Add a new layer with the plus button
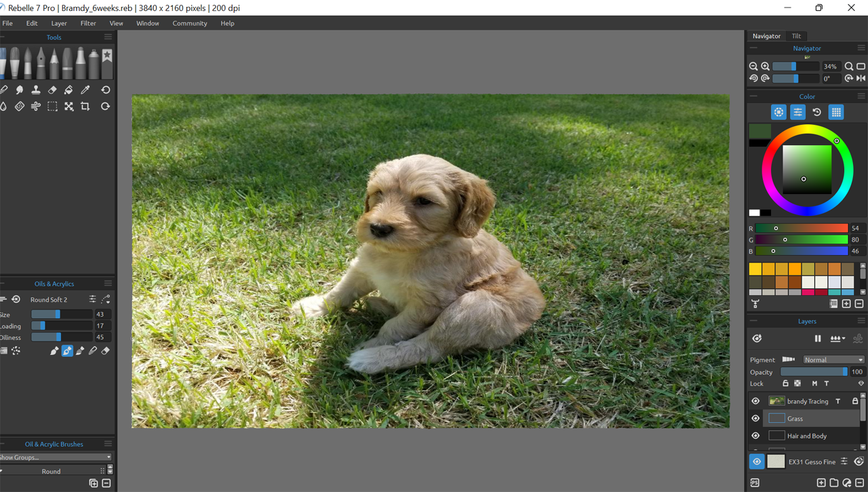 click(x=821, y=482)
